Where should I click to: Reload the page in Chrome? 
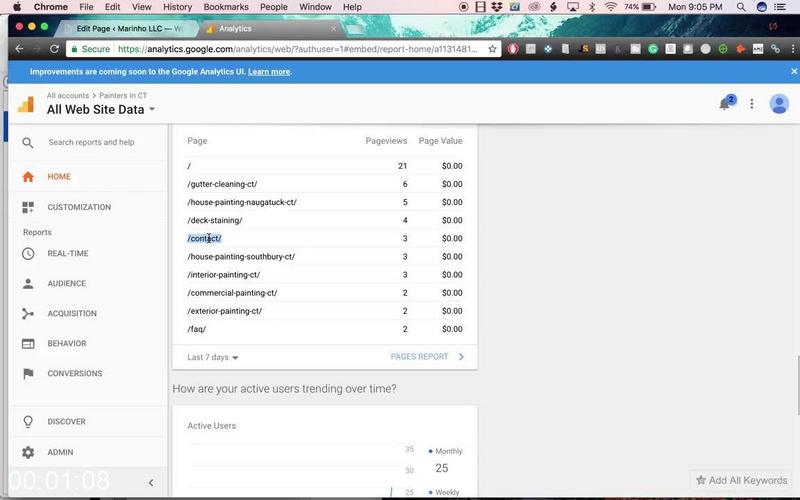54,49
